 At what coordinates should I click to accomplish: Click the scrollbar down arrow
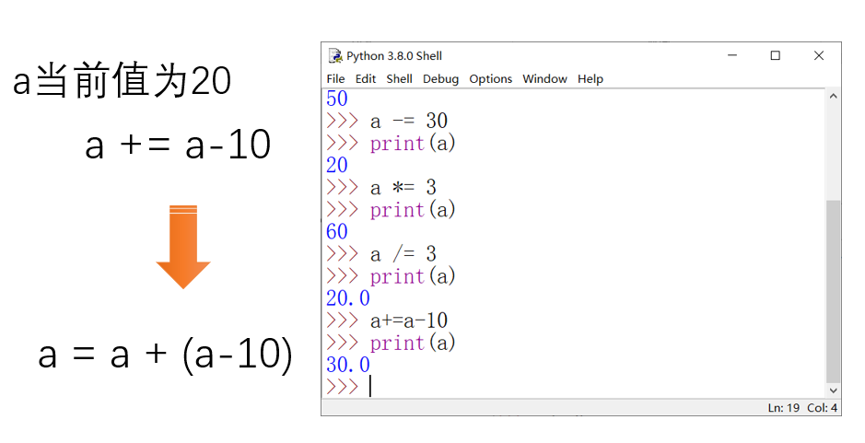coord(833,391)
